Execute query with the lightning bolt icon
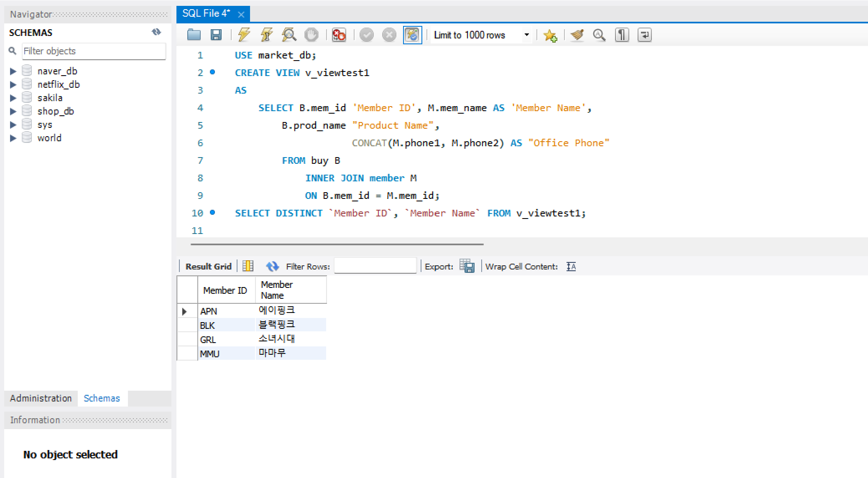 coord(244,35)
